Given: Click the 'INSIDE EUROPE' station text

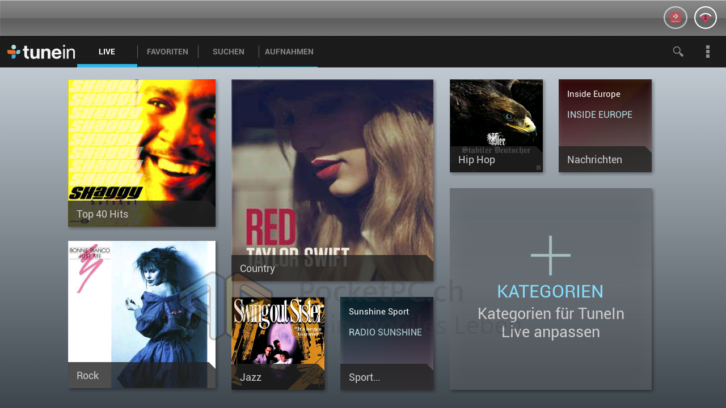Looking at the screenshot, I should click(600, 115).
